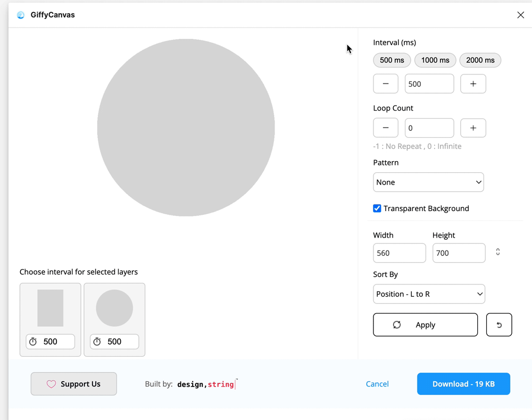The height and width of the screenshot is (420, 532).
Task: Click the Apply button
Action: pos(425,325)
